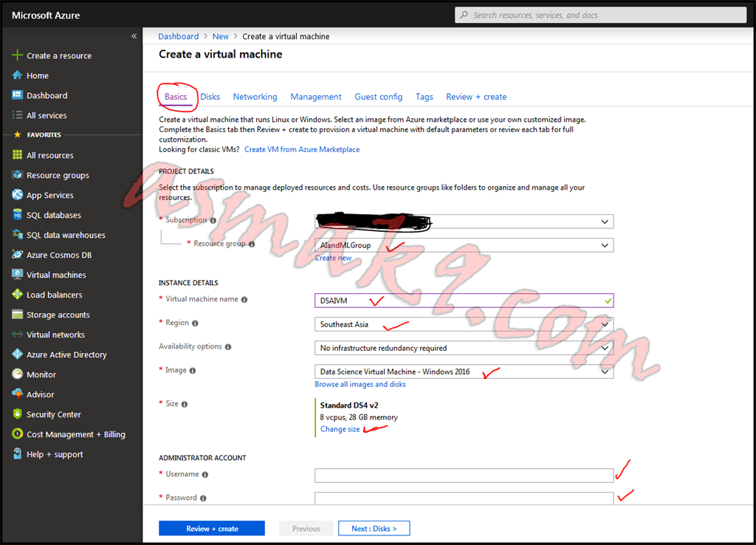Open the Change size link

tap(339, 428)
